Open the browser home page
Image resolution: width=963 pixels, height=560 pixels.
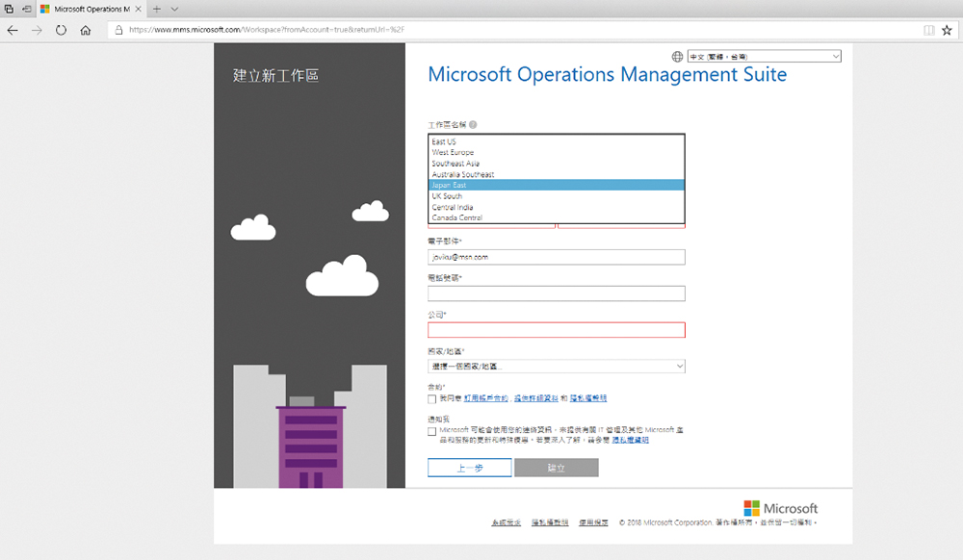pos(86,30)
